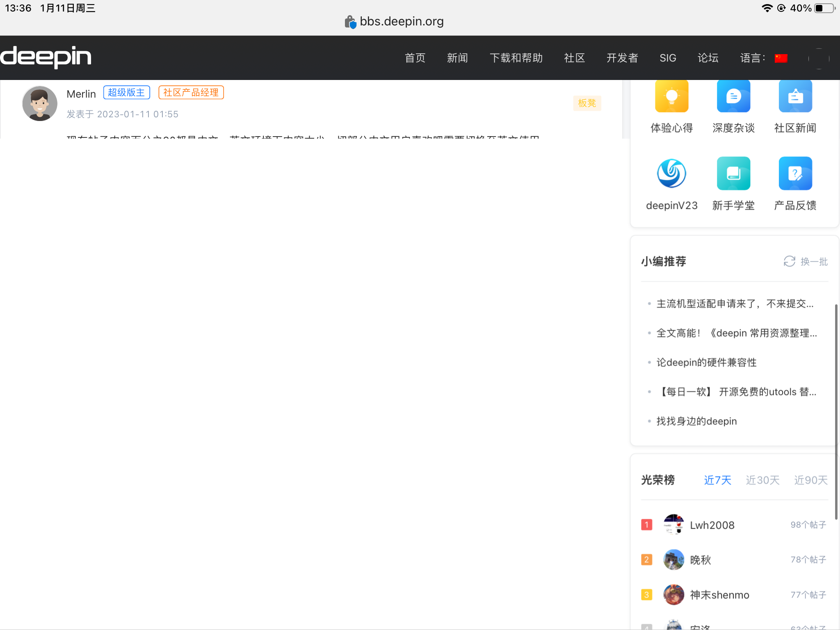Switch to the 论坛 tab
The width and height of the screenshot is (840, 630).
coord(708,58)
